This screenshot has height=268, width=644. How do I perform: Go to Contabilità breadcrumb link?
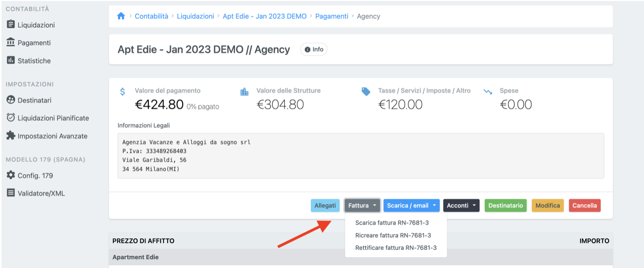tap(151, 16)
